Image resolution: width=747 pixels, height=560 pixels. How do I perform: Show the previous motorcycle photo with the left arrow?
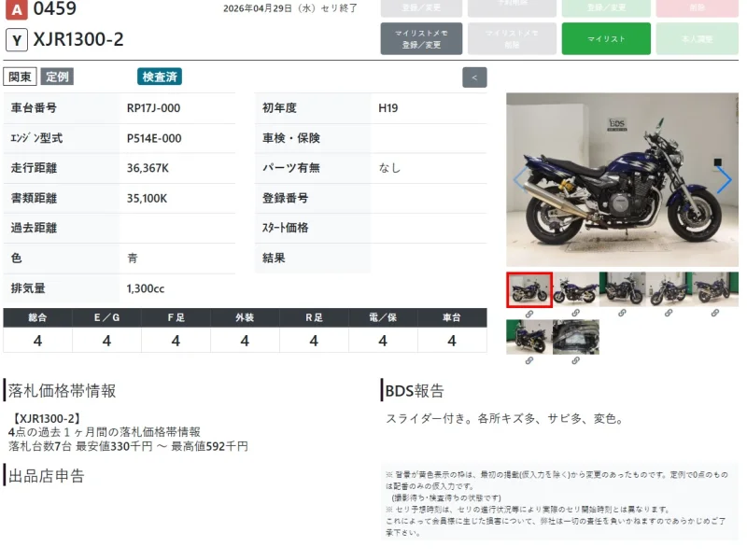coord(520,180)
